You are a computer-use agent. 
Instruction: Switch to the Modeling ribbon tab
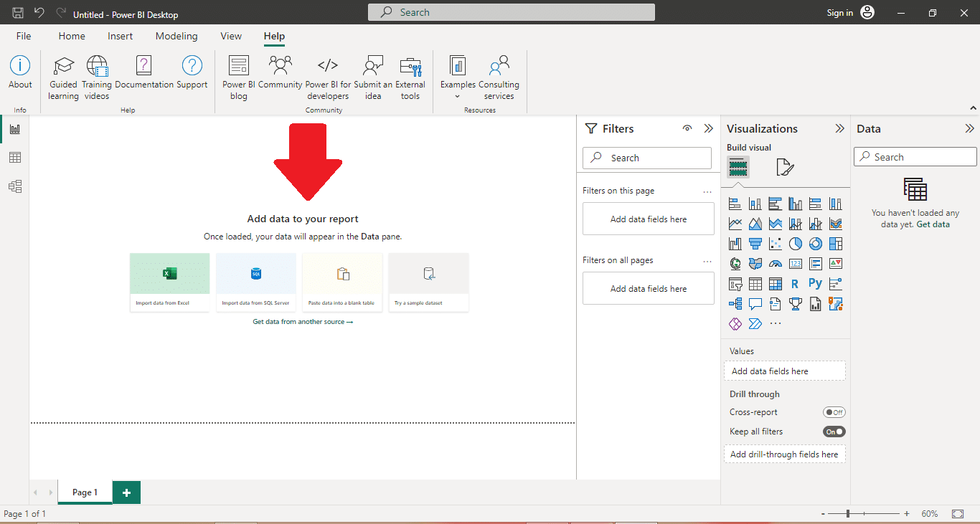[176, 36]
